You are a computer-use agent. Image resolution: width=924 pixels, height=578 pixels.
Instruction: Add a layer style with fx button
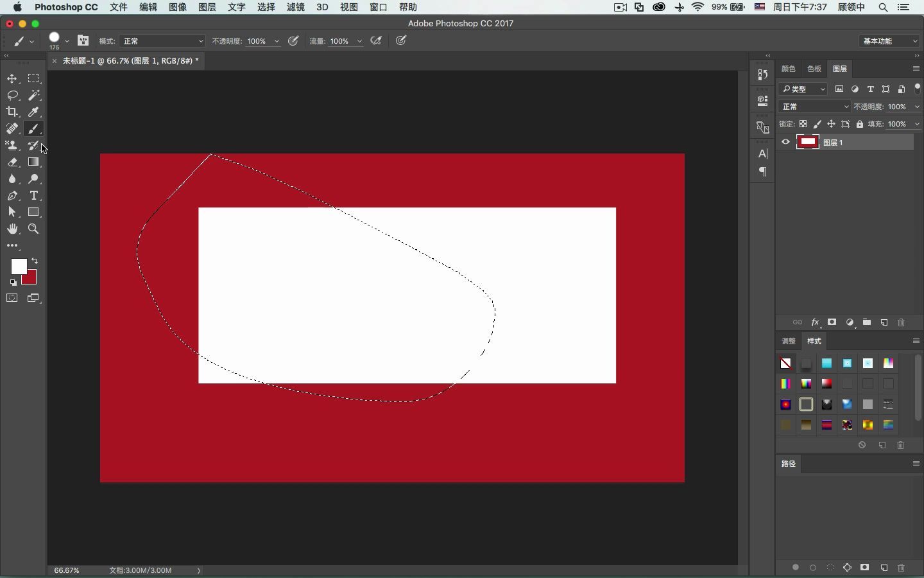(x=815, y=322)
